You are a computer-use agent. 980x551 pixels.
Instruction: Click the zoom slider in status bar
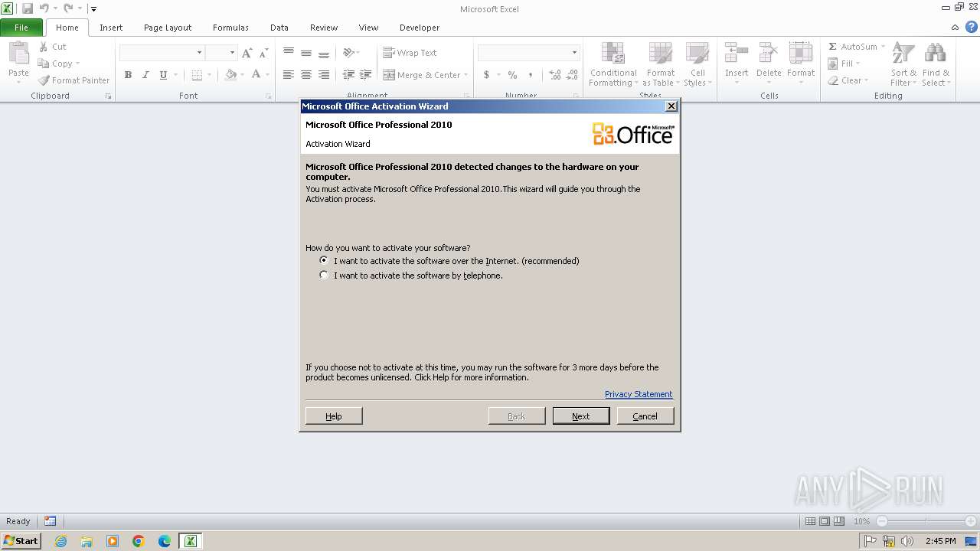click(926, 521)
